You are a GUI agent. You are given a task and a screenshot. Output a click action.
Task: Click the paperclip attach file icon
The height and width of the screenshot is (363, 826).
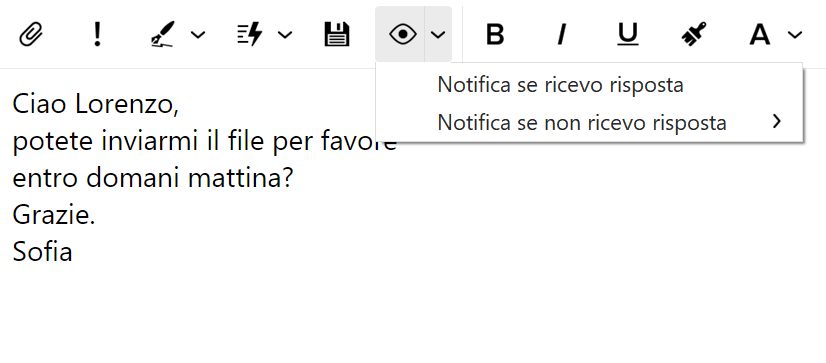click(31, 35)
